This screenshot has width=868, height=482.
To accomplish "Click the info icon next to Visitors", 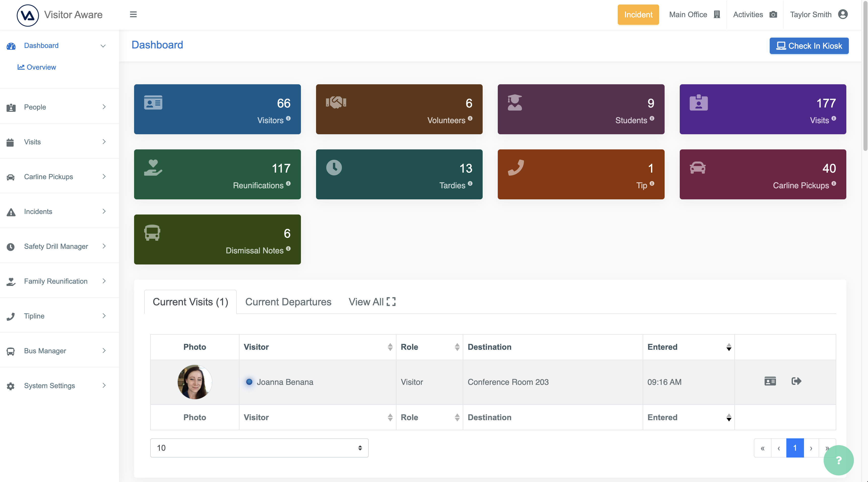I will coord(288,118).
